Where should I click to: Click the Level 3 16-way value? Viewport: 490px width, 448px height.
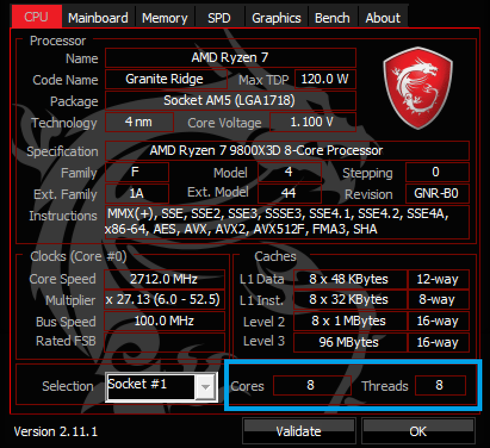[x=439, y=343]
